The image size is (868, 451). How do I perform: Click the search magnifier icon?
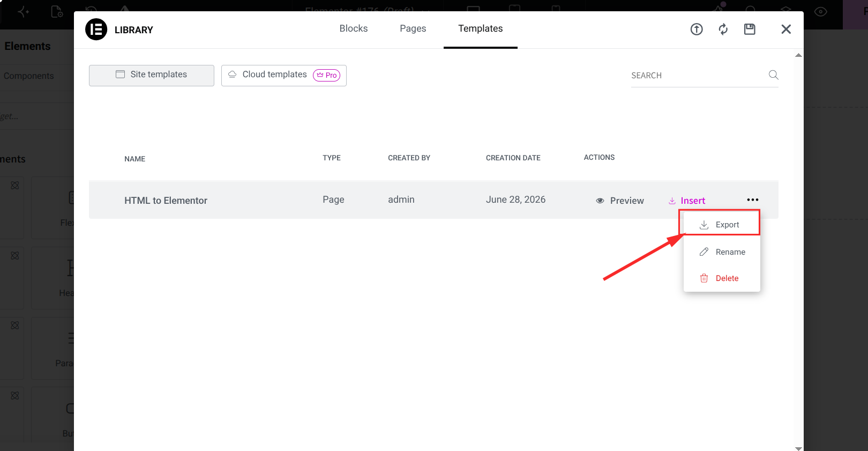tap(773, 75)
